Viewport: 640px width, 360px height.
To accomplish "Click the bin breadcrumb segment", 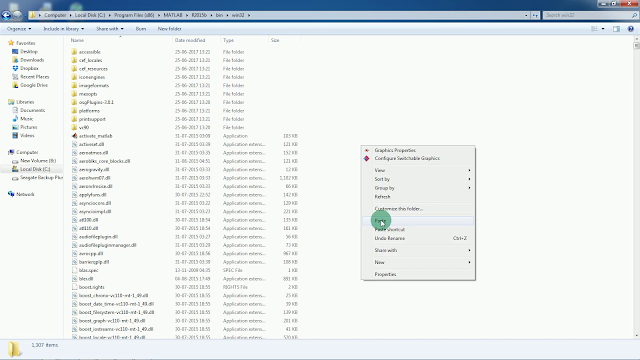I will [x=219, y=15].
